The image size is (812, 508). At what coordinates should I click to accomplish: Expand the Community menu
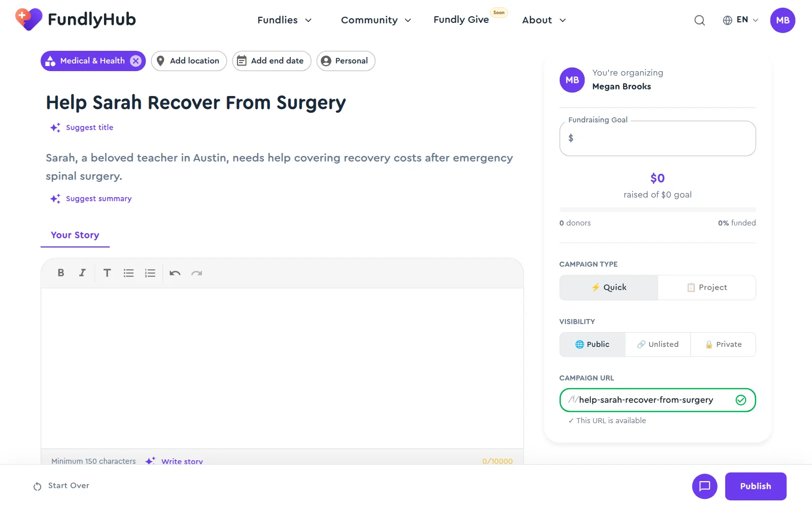(x=376, y=20)
